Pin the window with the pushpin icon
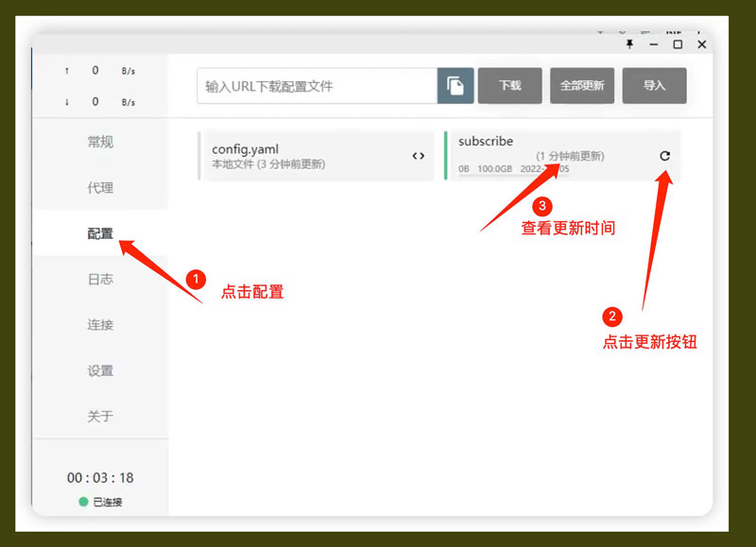This screenshot has width=756, height=547. (629, 44)
